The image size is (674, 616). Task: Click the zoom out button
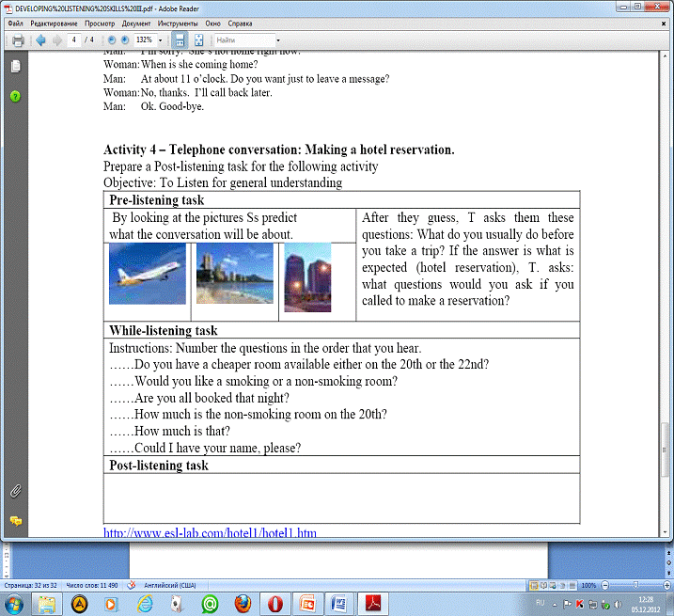coord(112,40)
